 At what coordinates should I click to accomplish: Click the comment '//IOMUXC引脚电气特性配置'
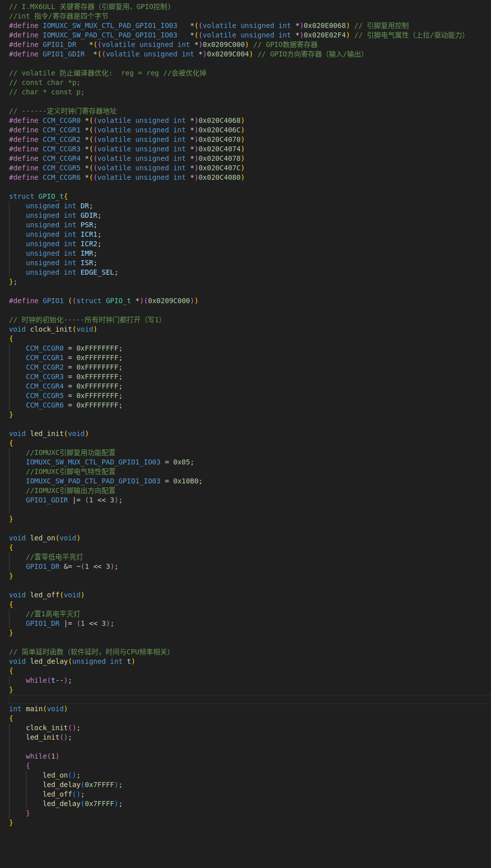point(70,471)
